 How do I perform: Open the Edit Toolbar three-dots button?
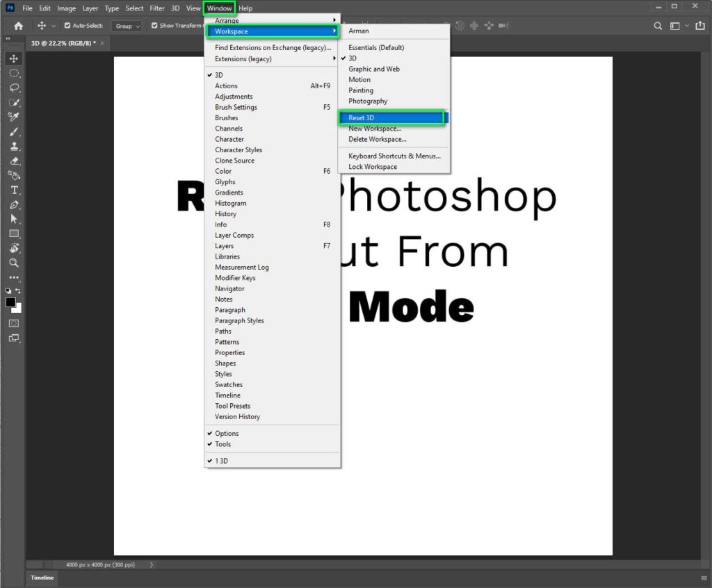point(14,277)
